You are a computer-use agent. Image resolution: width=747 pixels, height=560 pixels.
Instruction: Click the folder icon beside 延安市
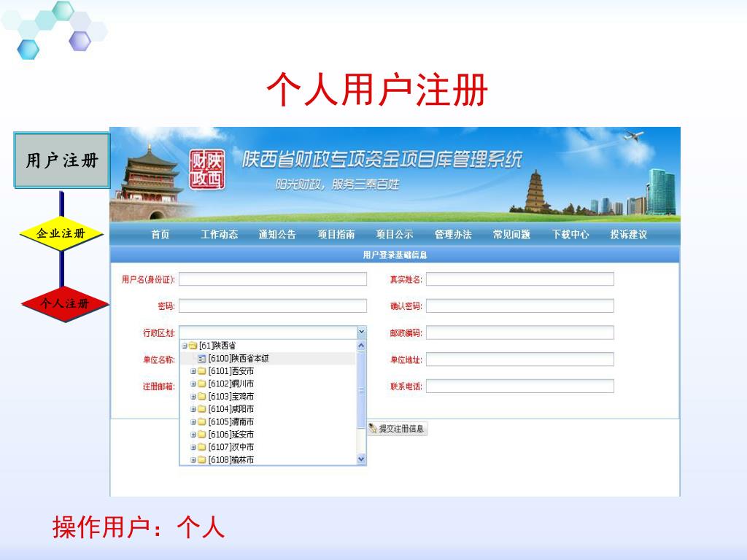[202, 435]
